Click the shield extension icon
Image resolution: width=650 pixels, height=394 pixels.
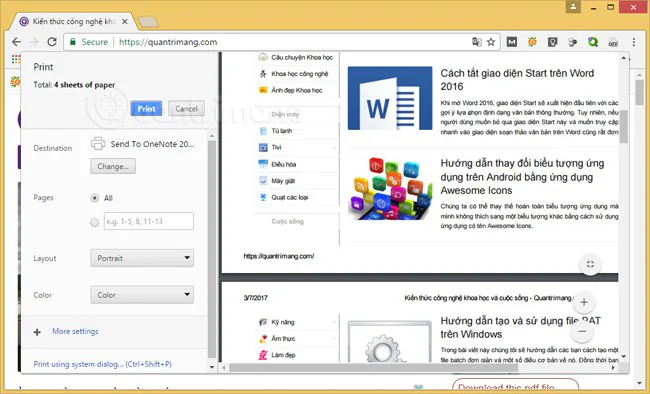(x=552, y=42)
